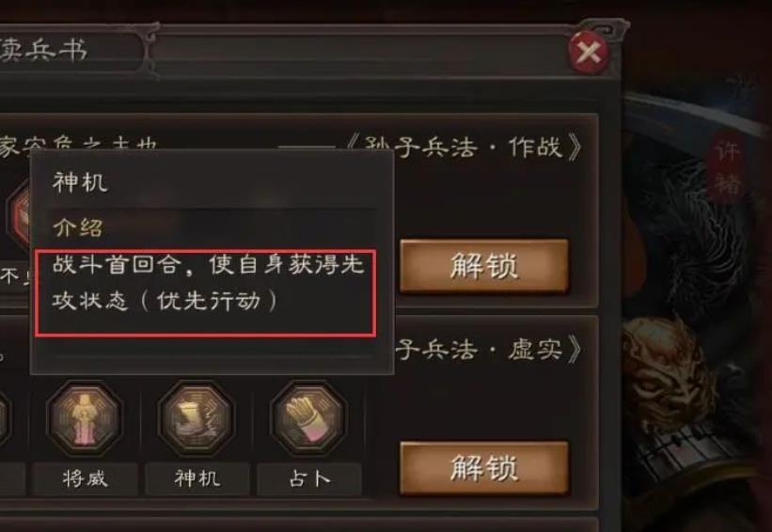Click the 《孙子兵法·作战》 heading
Screen dimensions: 772x532
pos(464,147)
